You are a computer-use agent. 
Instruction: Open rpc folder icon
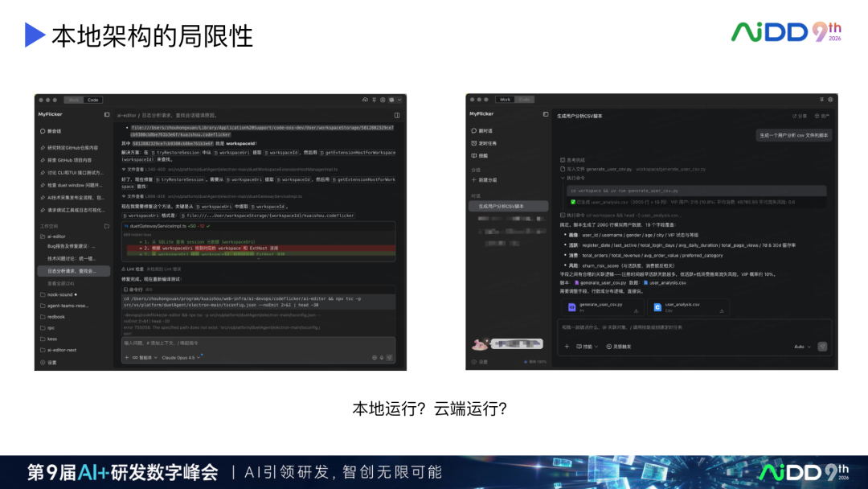pos(43,328)
